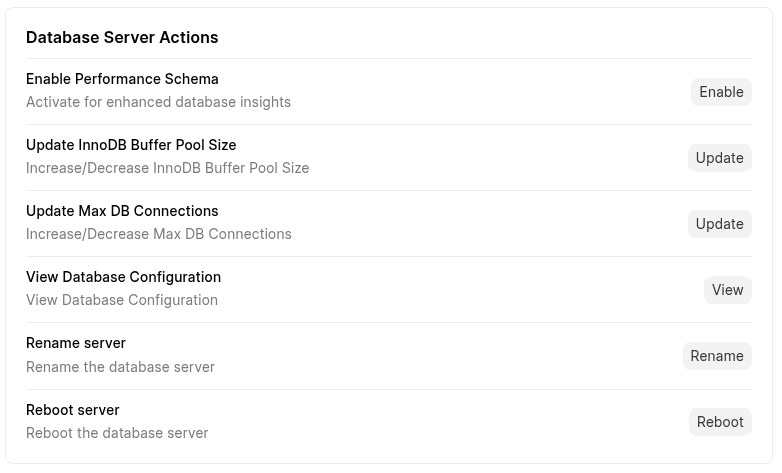Image resolution: width=782 pixels, height=473 pixels.
Task: Click the divider line under the heading
Action: tap(388, 58)
